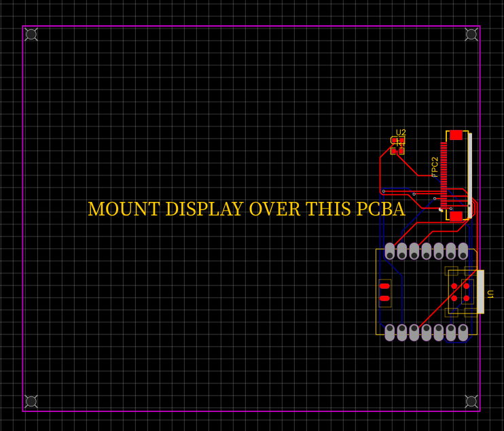This screenshot has width=504, height=431.
Task: Select the 'MOUNT DISPLAY OVER THIS PCBA' silkscreen text
Action: 247,209
